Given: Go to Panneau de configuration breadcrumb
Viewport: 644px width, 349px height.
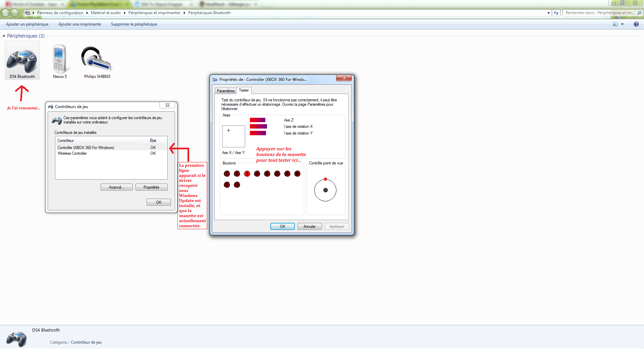Looking at the screenshot, I should [60, 13].
